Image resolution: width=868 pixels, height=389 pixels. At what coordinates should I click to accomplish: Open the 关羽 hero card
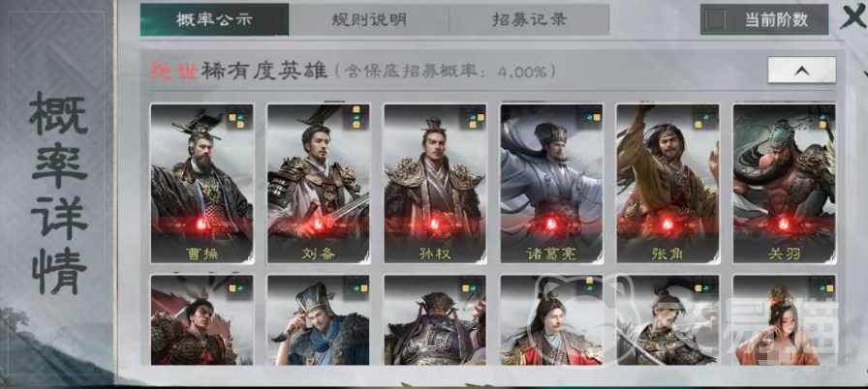point(785,184)
